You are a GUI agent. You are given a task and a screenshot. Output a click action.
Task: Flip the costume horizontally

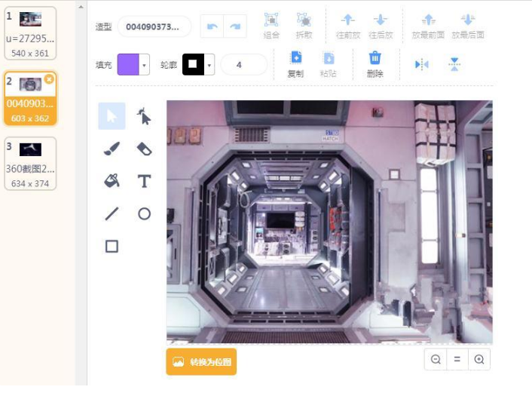422,64
